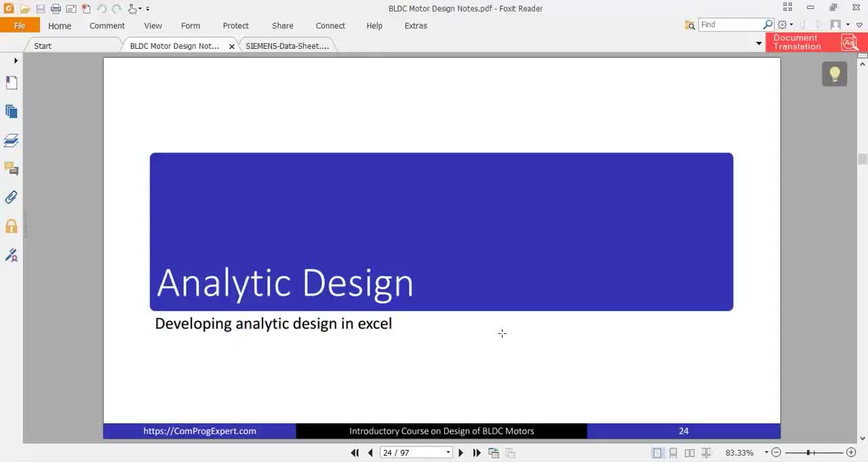Go to the previous page arrow

point(370,453)
